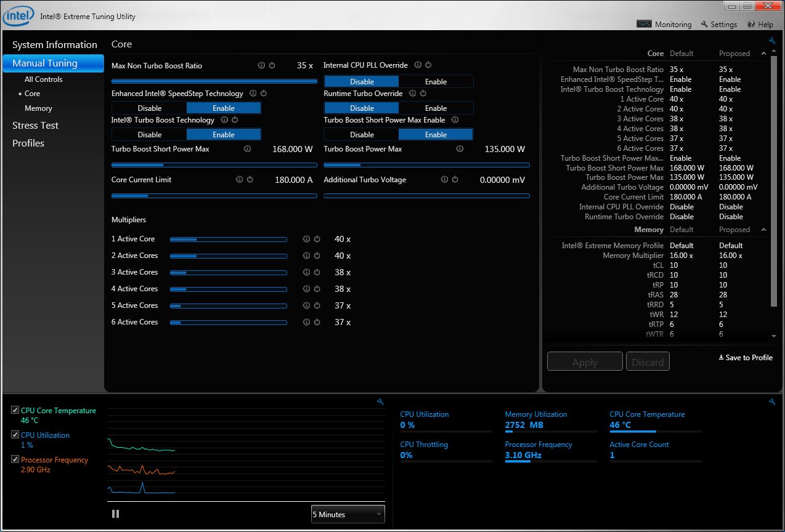Set Internal CPU PLL Override to Enable
Screen dimensions: 785x532
[436, 81]
